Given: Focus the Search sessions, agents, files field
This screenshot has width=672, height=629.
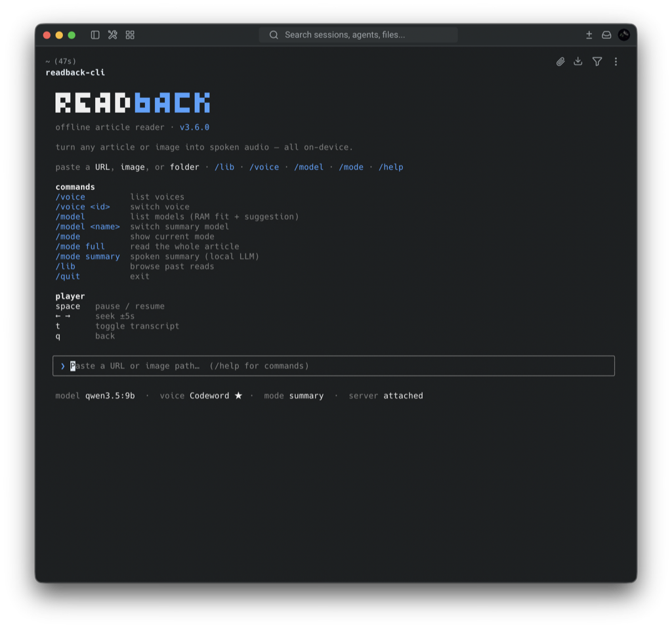Looking at the screenshot, I should 358,35.
